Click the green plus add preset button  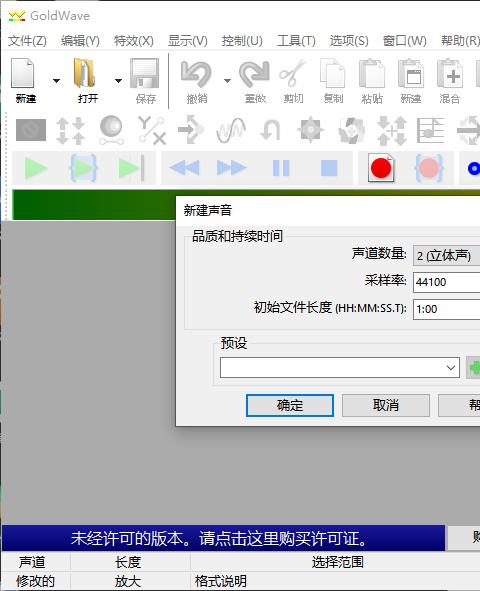[473, 367]
